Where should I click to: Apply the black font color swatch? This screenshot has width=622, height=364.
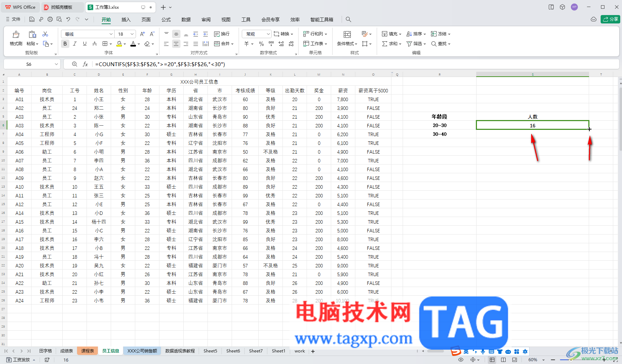pyautogui.click(x=133, y=44)
